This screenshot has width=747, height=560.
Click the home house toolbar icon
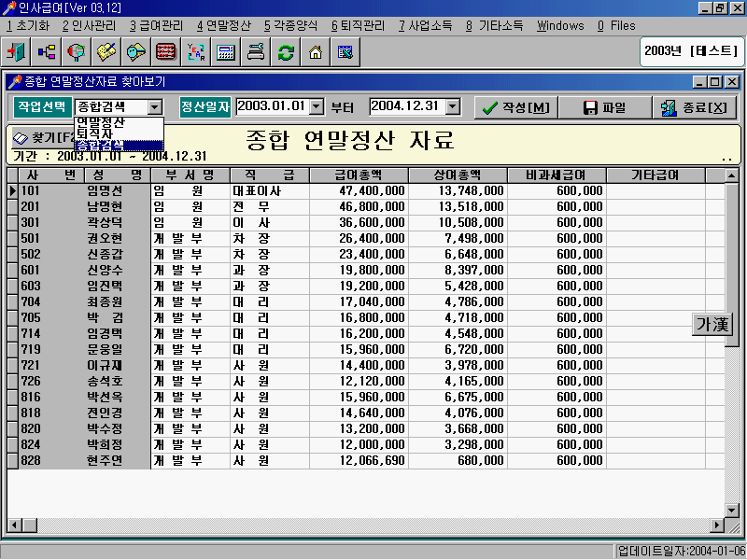coord(316,52)
